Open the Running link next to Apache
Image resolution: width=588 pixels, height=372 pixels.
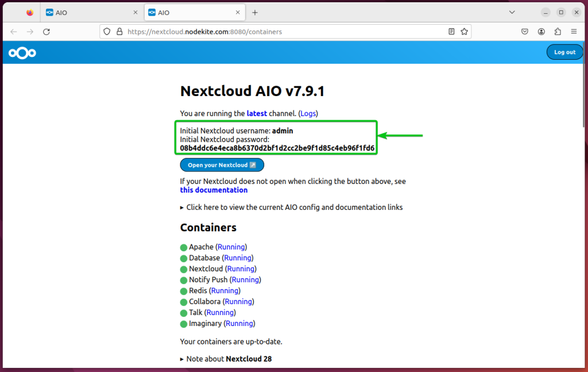231,247
